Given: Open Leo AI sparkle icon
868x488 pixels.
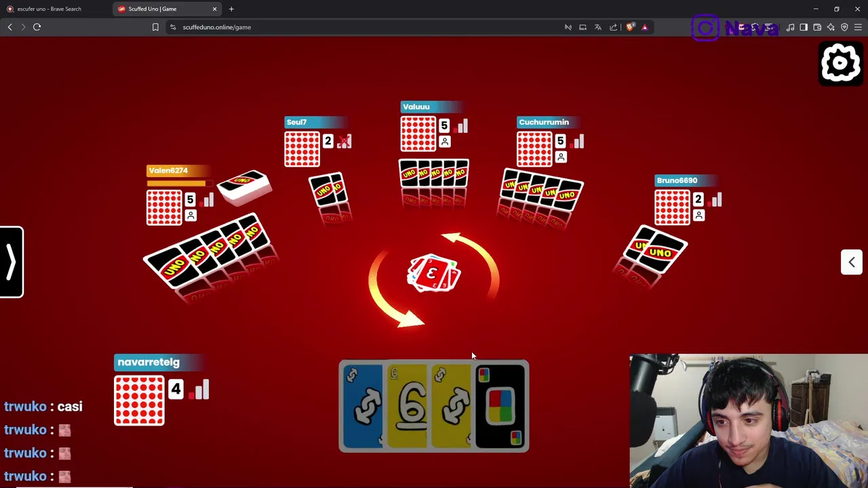Looking at the screenshot, I should tap(831, 27).
